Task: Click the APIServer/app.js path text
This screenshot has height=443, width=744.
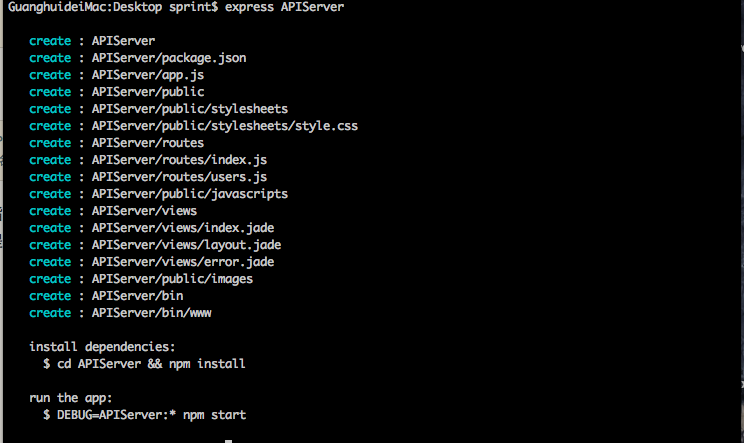Action: click(148, 75)
